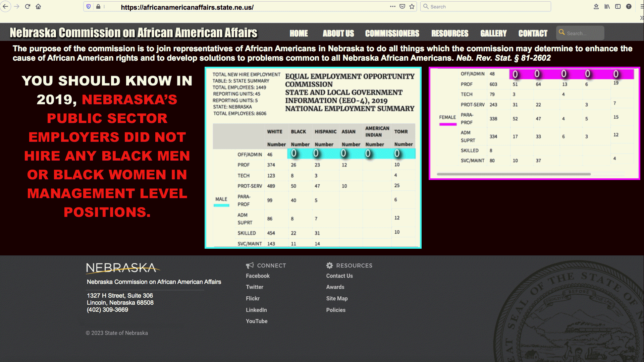Click the CONNECT megaphone icon
644x362 pixels.
(250, 265)
